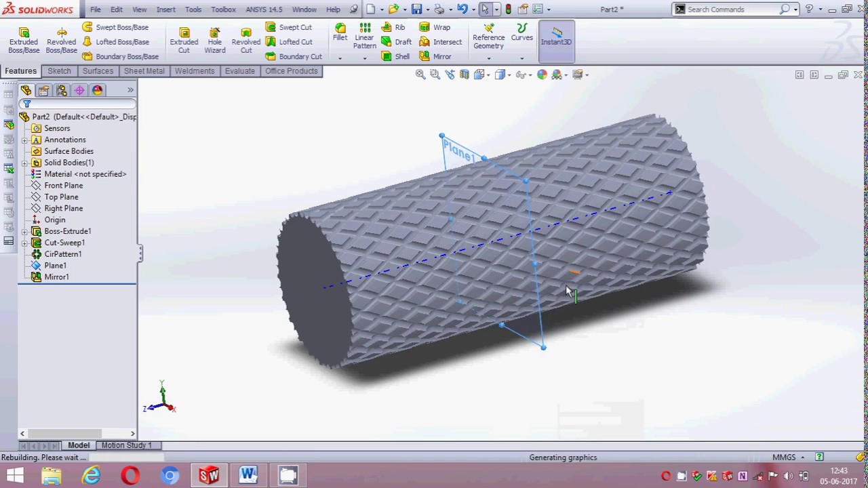Open the Insert menu

pos(165,9)
